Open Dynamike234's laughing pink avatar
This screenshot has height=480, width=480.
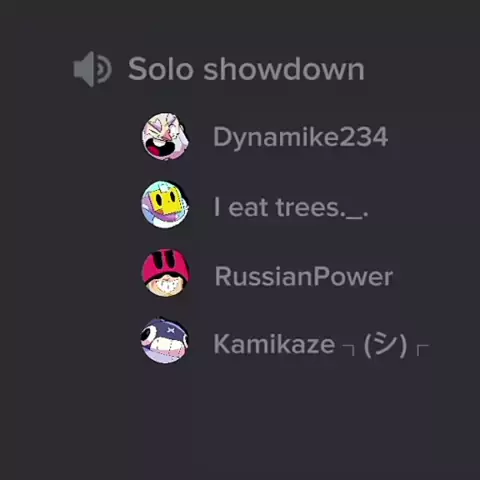(x=165, y=137)
